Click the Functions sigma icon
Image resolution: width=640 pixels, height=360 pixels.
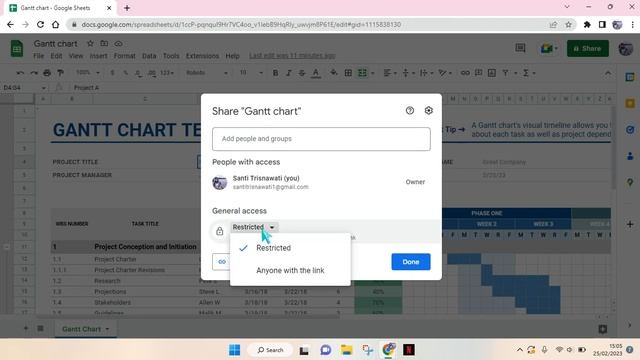coord(526,73)
